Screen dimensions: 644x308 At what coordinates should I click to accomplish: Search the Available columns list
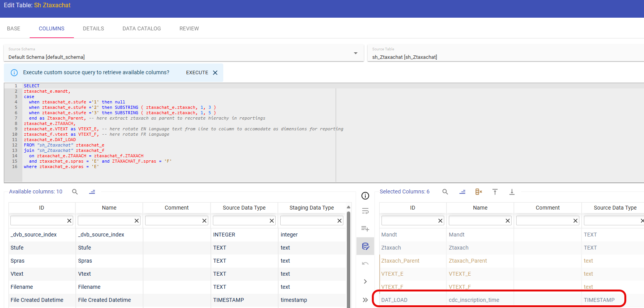[x=75, y=192]
